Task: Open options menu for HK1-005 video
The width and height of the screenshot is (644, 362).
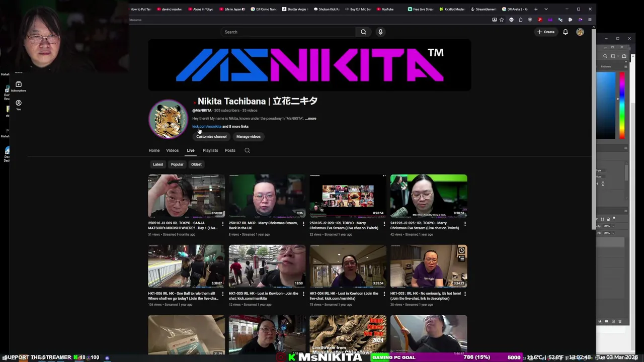Action: (x=303, y=294)
